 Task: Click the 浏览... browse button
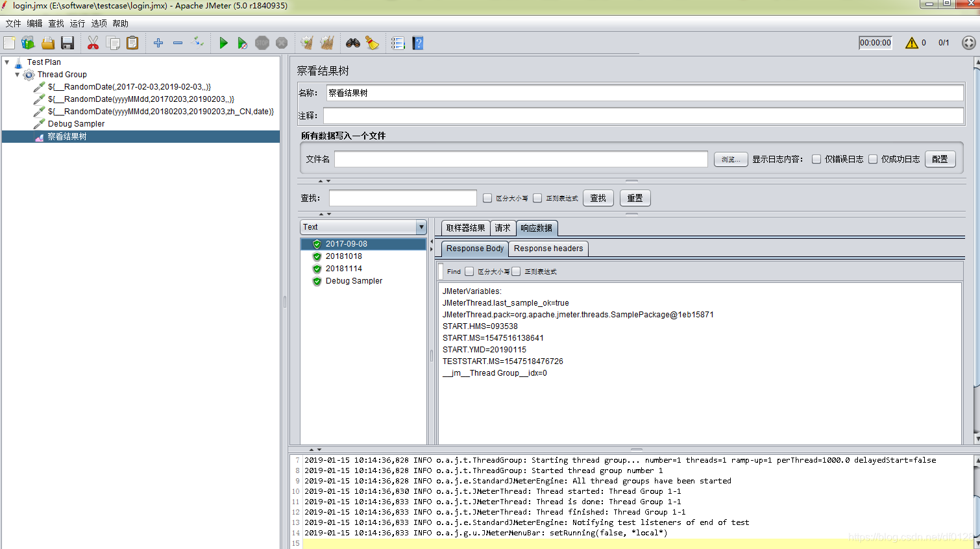(x=731, y=159)
